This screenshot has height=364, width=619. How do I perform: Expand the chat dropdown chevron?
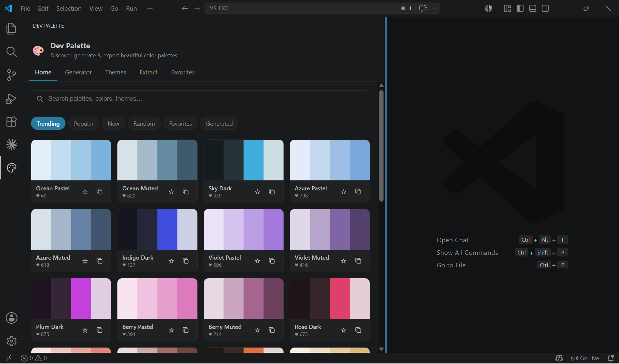(x=434, y=8)
